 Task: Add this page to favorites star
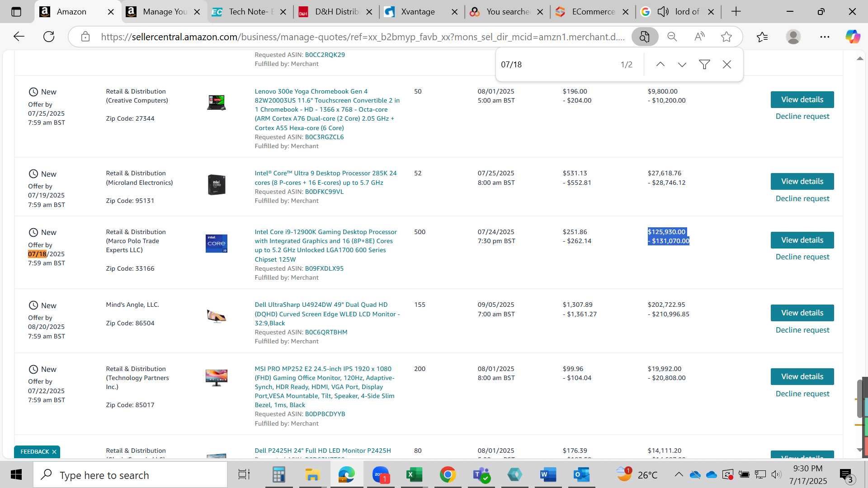pos(726,37)
